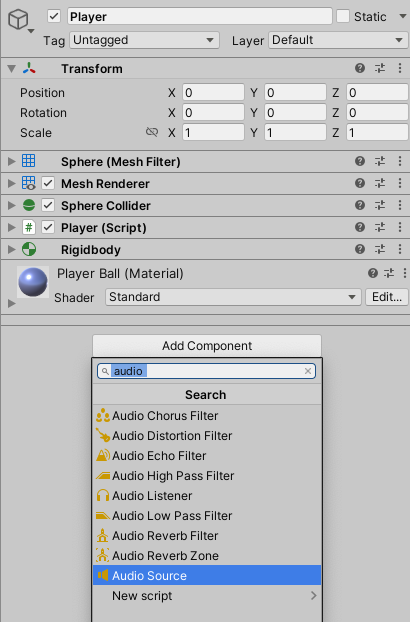Disable the Player (Script) checkbox
This screenshot has height=622, width=410.
coord(48,227)
